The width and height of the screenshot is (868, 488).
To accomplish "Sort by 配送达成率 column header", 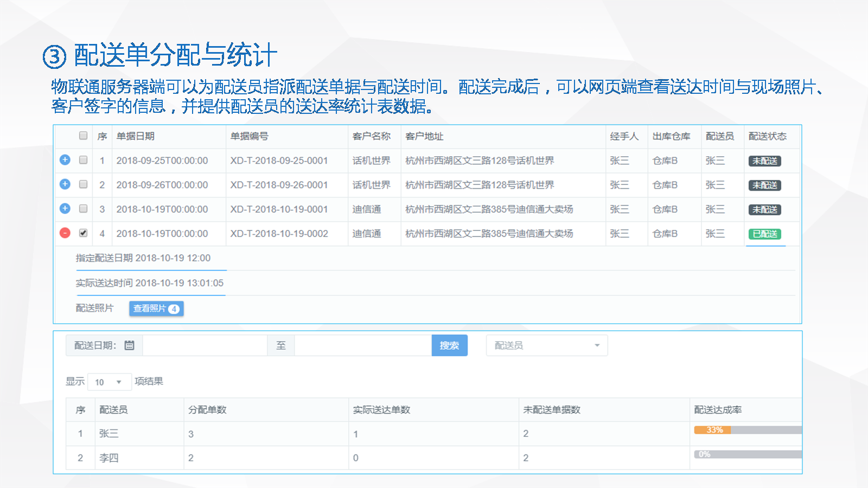I will 718,410.
